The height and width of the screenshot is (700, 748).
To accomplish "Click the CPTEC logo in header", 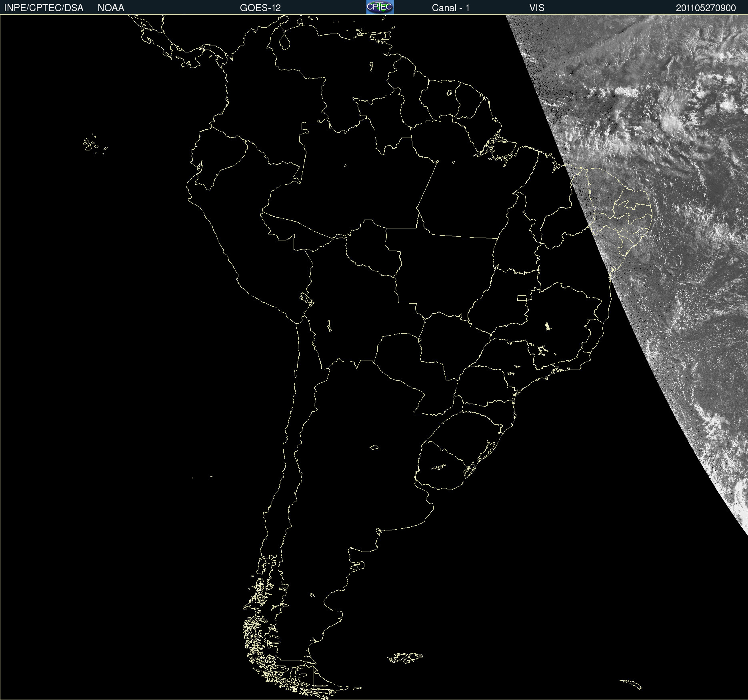I will tap(380, 7).
